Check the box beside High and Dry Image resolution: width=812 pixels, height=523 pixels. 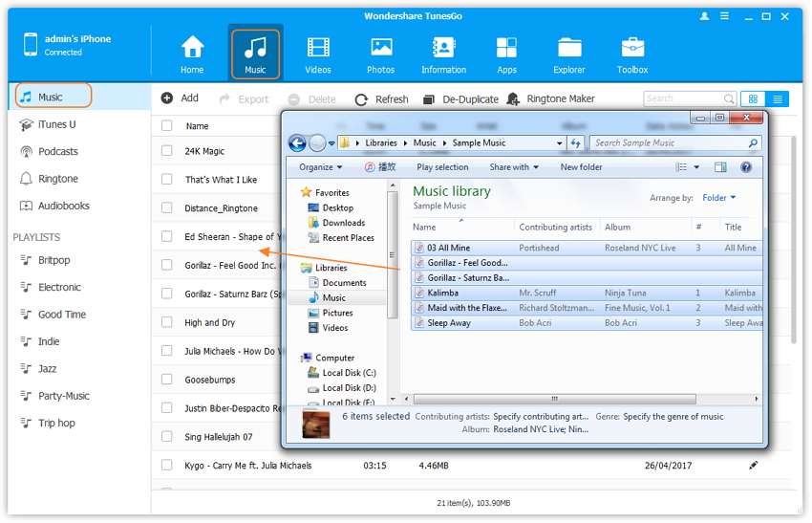(167, 322)
